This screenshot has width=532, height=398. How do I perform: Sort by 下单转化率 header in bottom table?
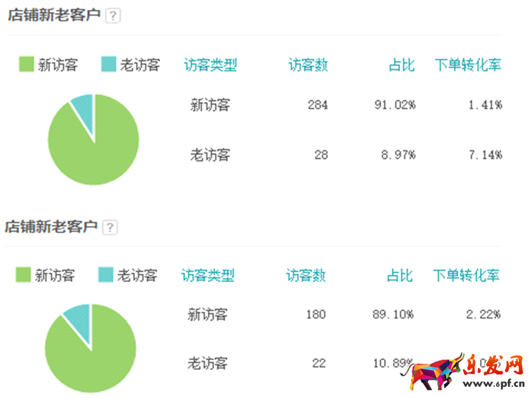[466, 275]
